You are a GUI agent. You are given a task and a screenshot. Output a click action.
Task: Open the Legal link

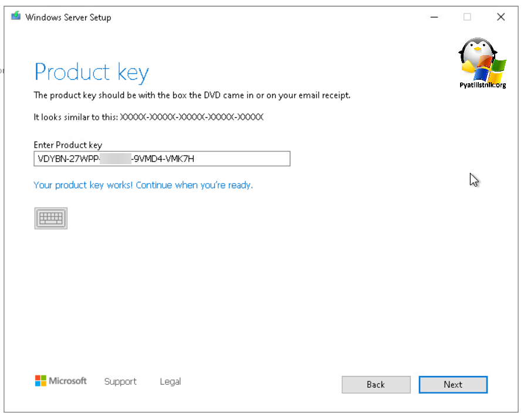[x=170, y=381]
